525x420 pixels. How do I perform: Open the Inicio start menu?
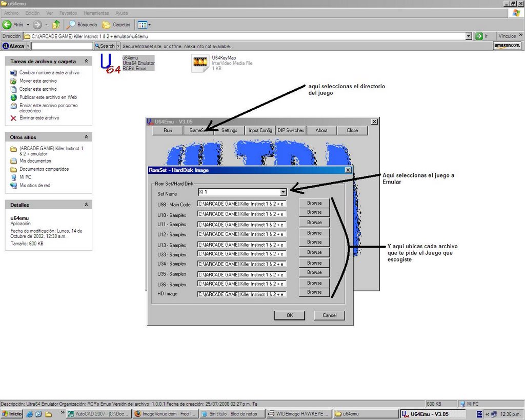12,414
